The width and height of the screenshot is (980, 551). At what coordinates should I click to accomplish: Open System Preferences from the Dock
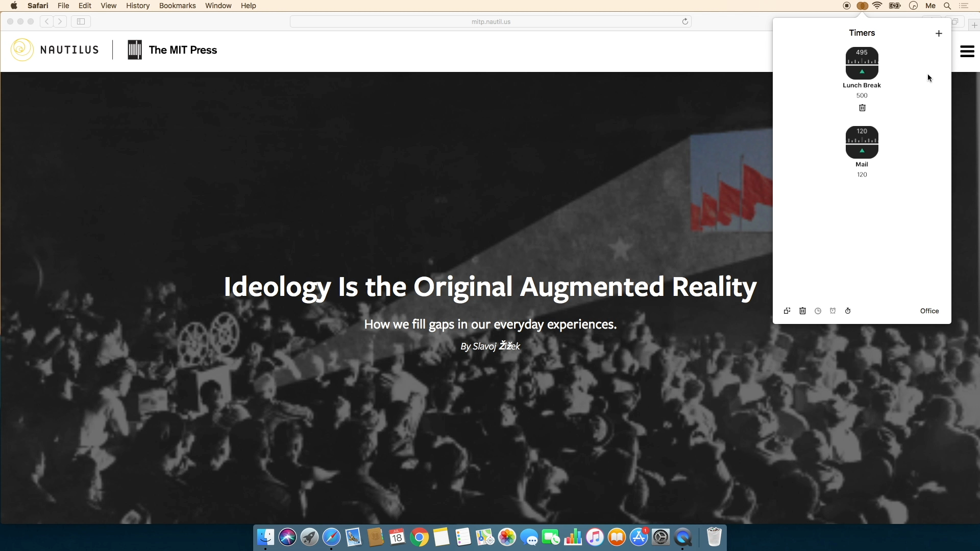coord(660,537)
